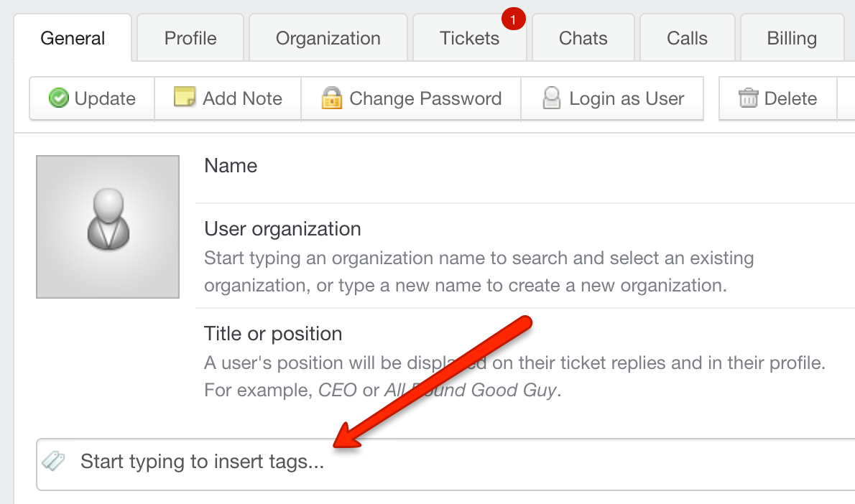Image resolution: width=855 pixels, height=504 pixels.
Task: Switch to the Profile tab
Action: (x=190, y=37)
